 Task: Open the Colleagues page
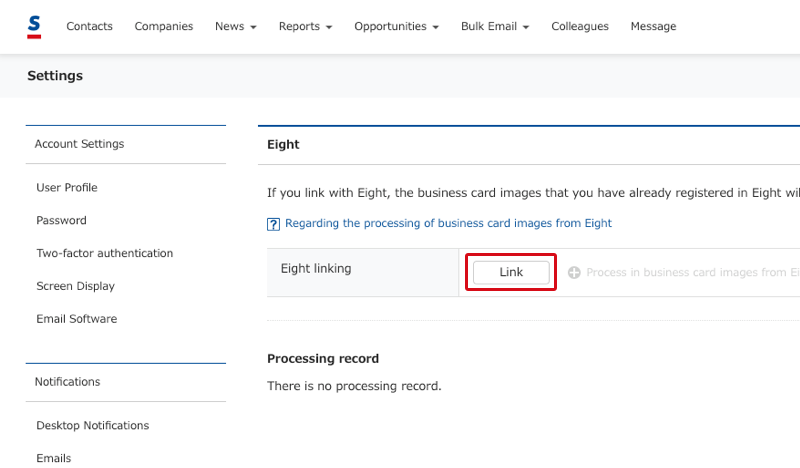tap(580, 27)
